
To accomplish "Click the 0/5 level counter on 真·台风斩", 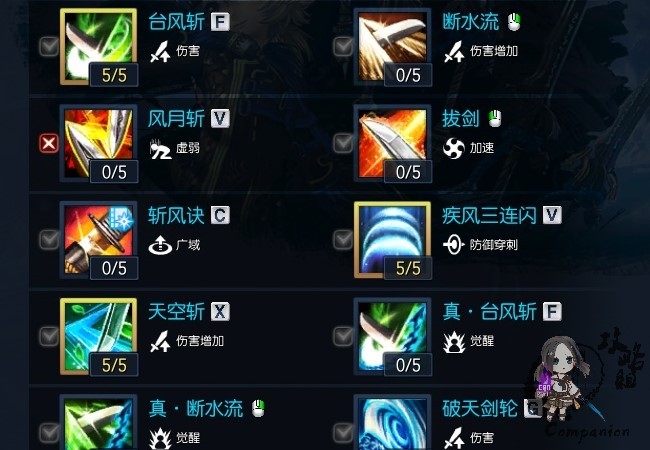I will pyautogui.click(x=408, y=365).
